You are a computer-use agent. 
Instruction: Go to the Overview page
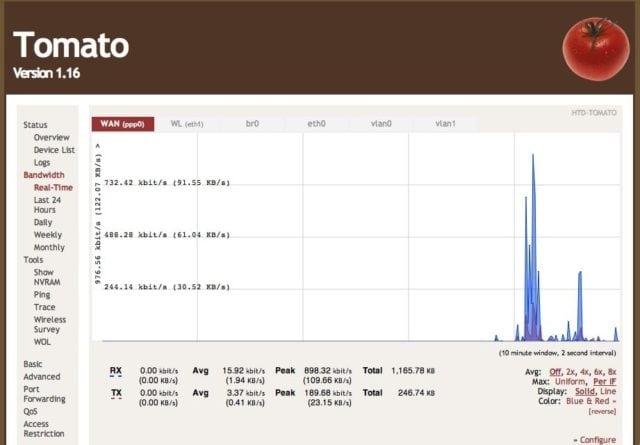pyautogui.click(x=51, y=138)
